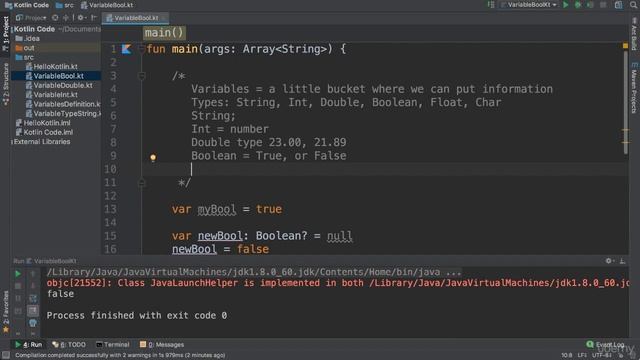Open VariablesDefinition.kt file
This screenshot has width=640, height=360.
(63, 104)
